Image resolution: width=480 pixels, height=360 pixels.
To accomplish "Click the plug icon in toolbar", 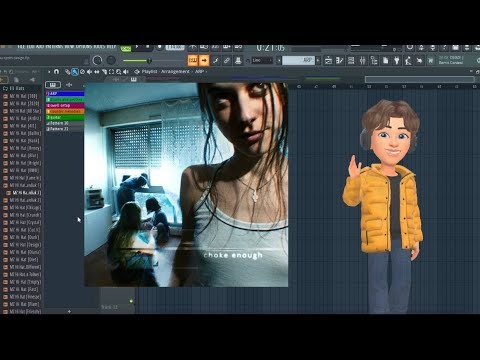I will [397, 61].
